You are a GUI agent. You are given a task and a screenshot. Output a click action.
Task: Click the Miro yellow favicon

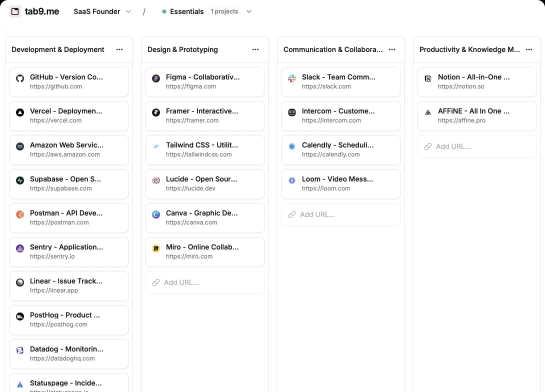pos(156,248)
